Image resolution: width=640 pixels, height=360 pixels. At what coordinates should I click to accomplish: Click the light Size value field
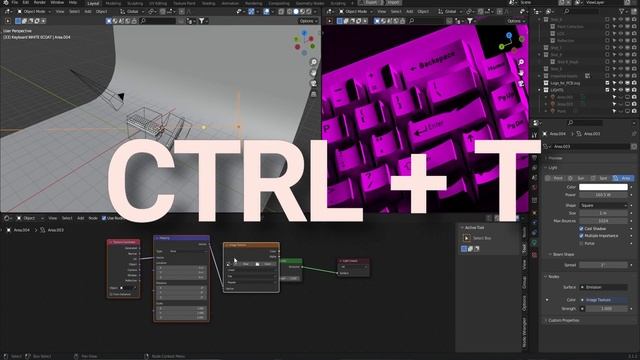pos(603,213)
